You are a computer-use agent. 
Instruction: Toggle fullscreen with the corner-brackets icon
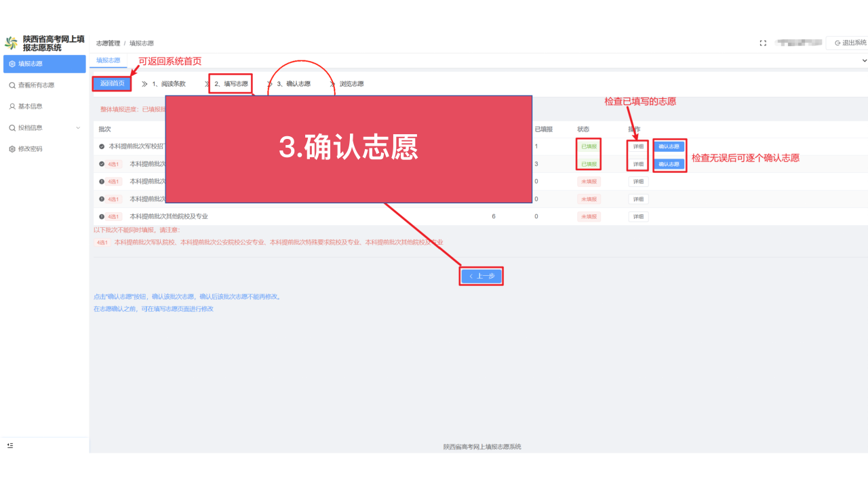[763, 43]
